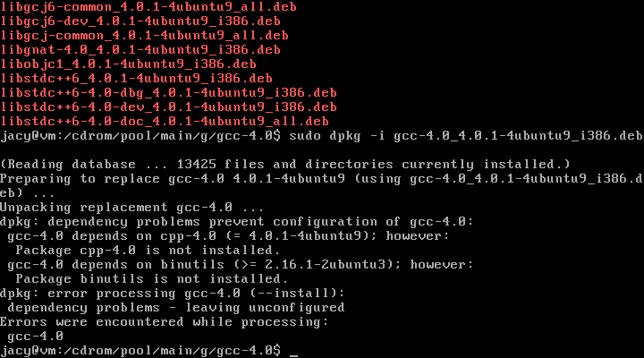Click the Unpacking replacement gcc-4.0 line
The image size is (644, 358).
pyautogui.click(x=131, y=207)
